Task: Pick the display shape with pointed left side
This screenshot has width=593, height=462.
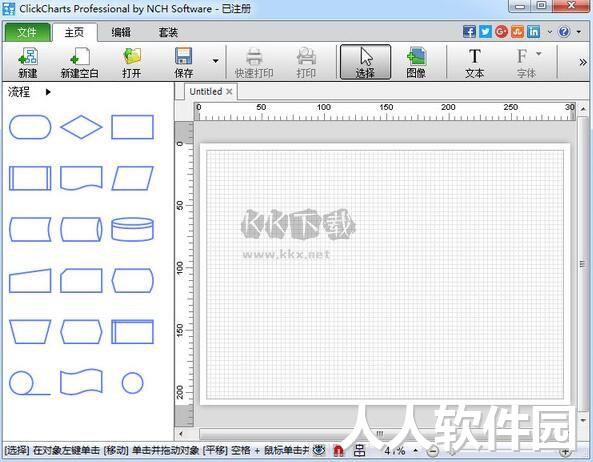Action: pyautogui.click(x=132, y=281)
